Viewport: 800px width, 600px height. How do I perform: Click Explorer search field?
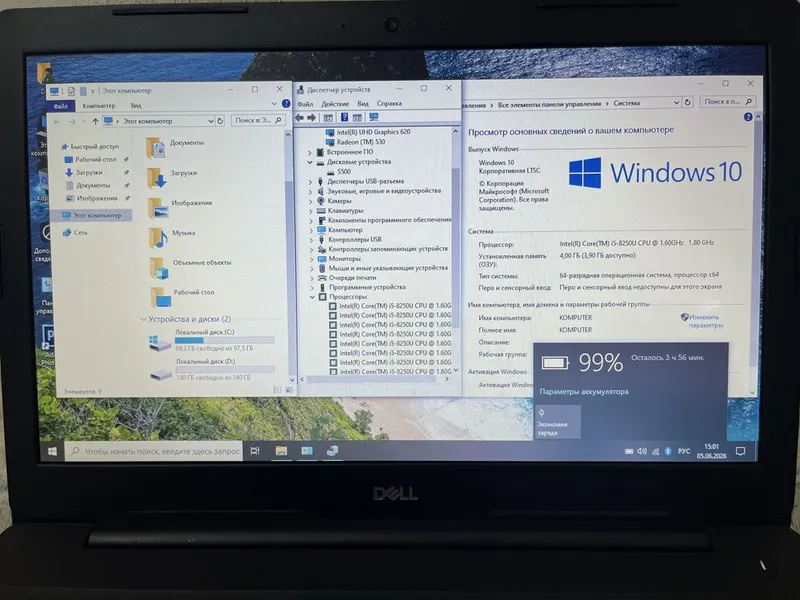point(258,120)
